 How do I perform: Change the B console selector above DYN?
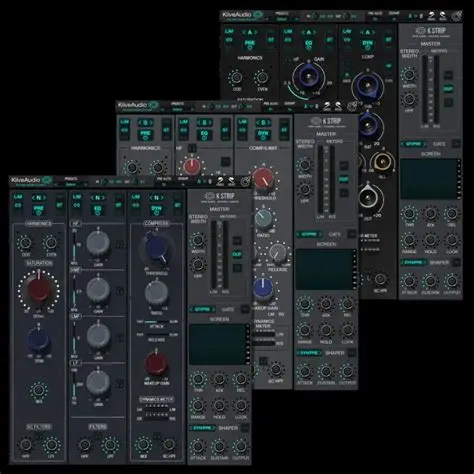tap(263, 123)
